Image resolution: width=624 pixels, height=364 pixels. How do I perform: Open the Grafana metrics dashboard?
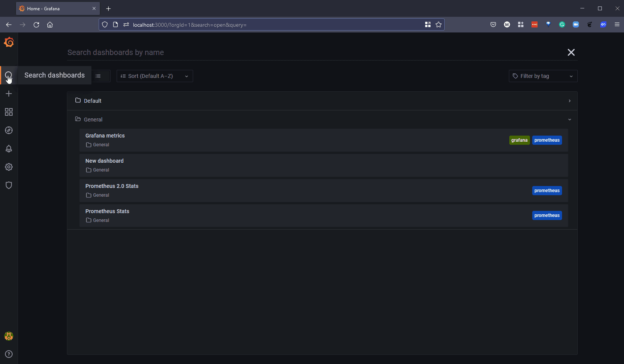click(105, 136)
